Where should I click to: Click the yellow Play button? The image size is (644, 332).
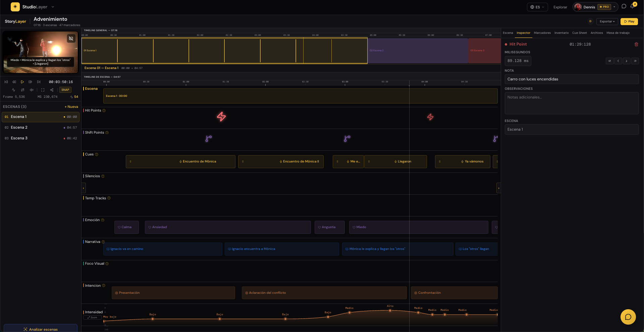[629, 21]
